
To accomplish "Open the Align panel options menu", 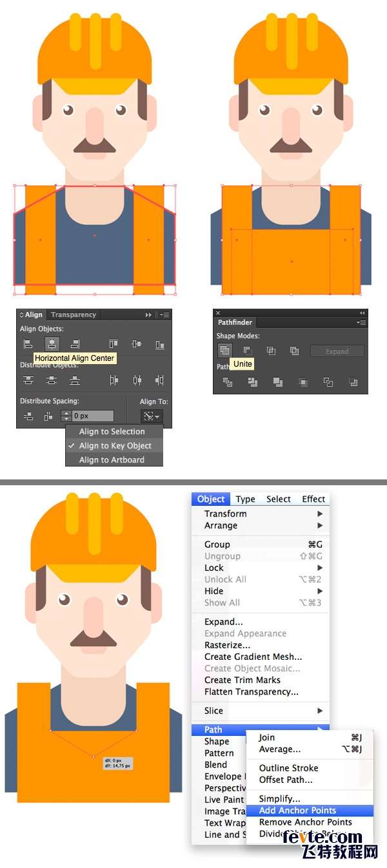I will tap(164, 315).
